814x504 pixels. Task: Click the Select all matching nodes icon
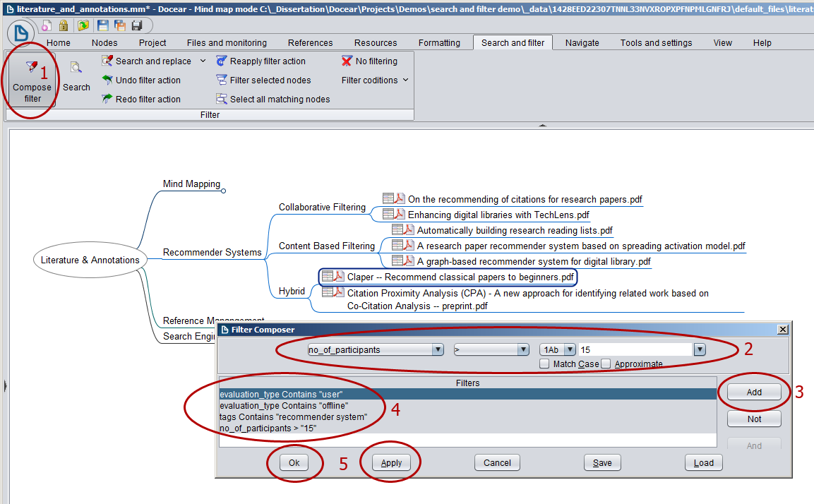(222, 99)
